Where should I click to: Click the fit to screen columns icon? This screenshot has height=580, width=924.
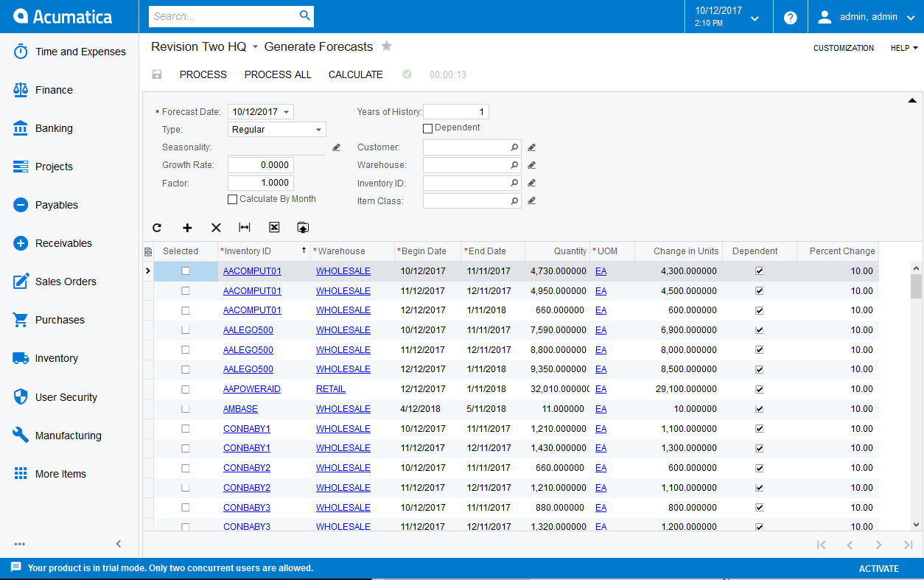coord(245,228)
